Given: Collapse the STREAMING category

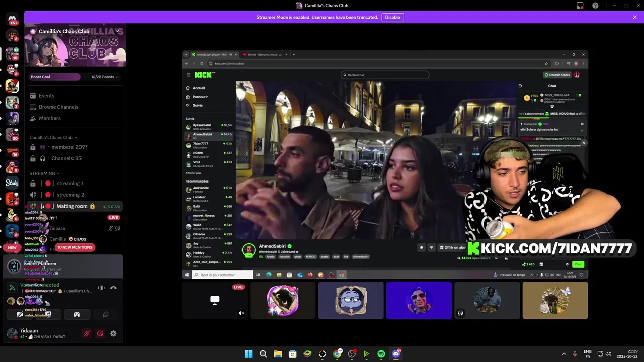Looking at the screenshot, I should (45, 173).
